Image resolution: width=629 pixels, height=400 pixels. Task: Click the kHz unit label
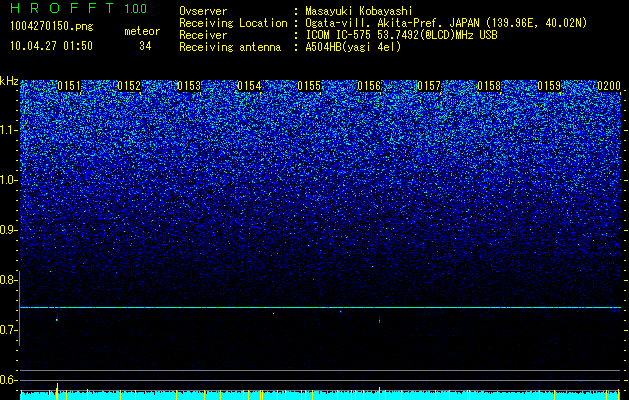9,81
